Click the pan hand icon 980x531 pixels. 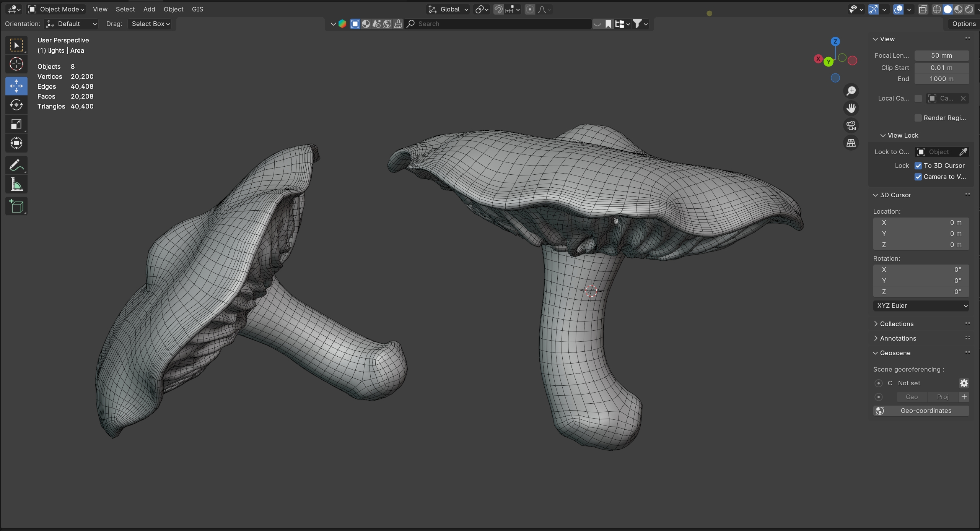click(851, 108)
